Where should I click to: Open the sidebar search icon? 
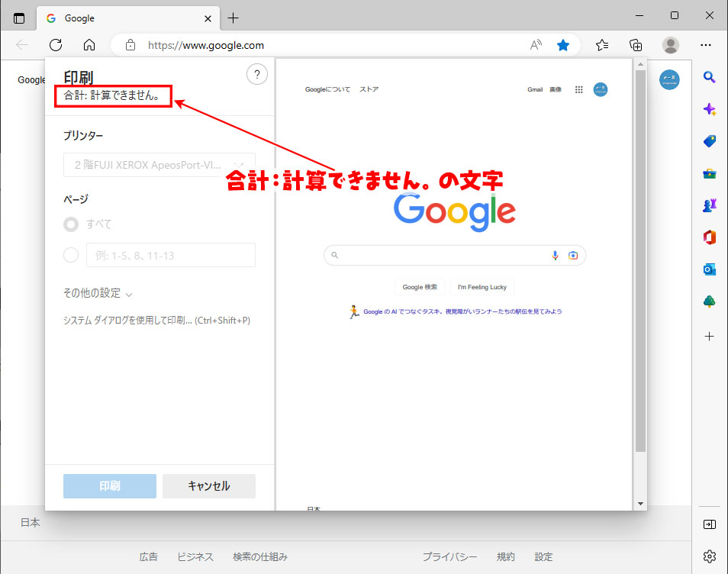(709, 77)
